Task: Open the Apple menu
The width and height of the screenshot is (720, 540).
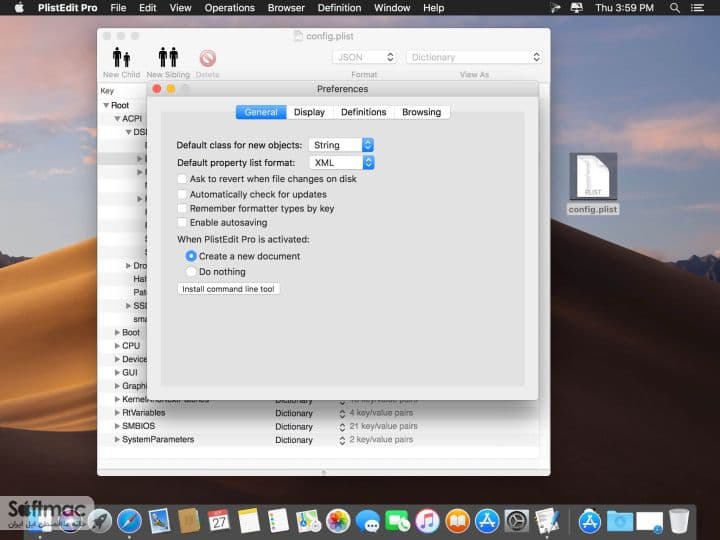Action: (x=19, y=8)
